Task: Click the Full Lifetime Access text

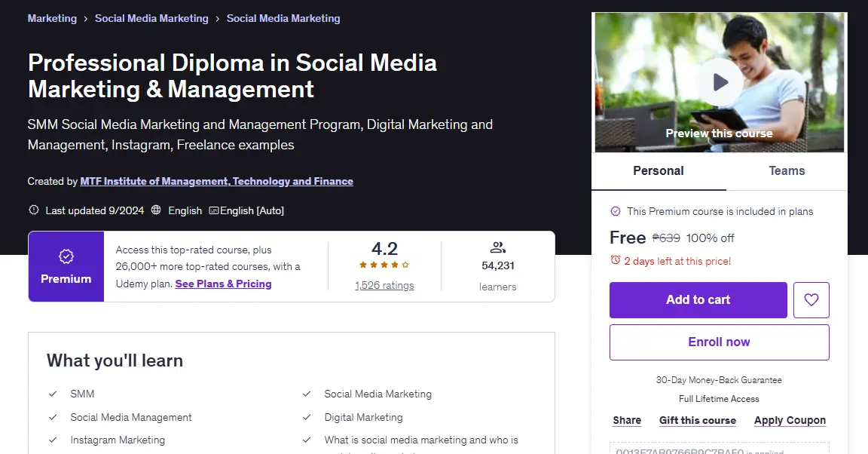Action: click(x=719, y=398)
